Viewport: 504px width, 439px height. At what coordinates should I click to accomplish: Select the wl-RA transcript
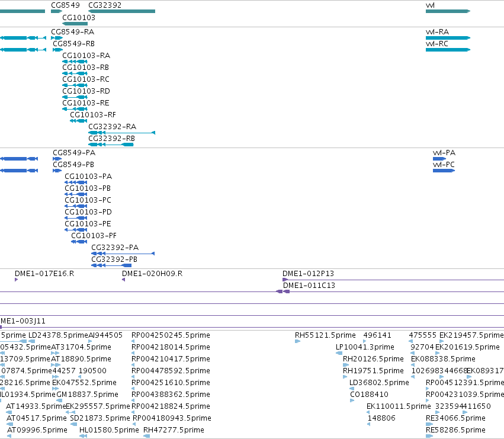tap(448, 38)
